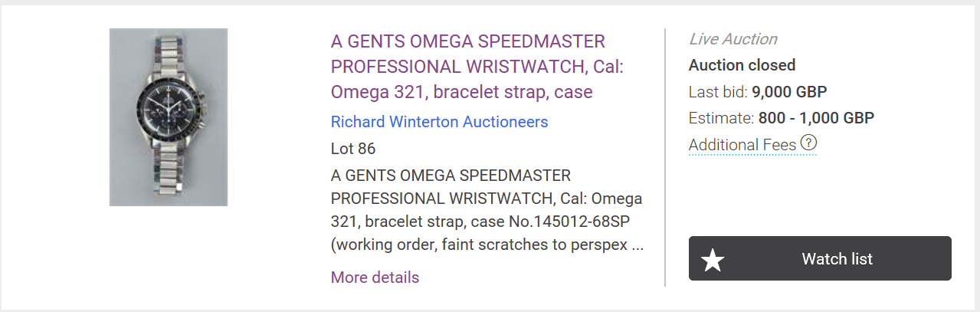Open the More details link
This screenshot has width=980, height=312.
375,278
